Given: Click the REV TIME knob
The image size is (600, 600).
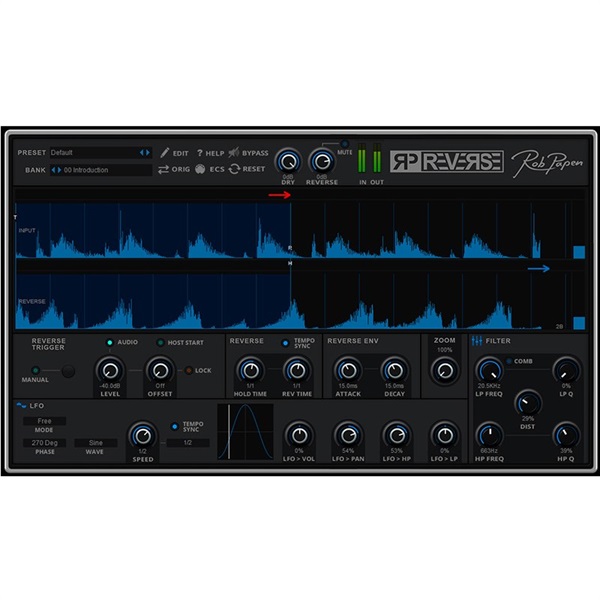Looking at the screenshot, I should pyautogui.click(x=297, y=370).
